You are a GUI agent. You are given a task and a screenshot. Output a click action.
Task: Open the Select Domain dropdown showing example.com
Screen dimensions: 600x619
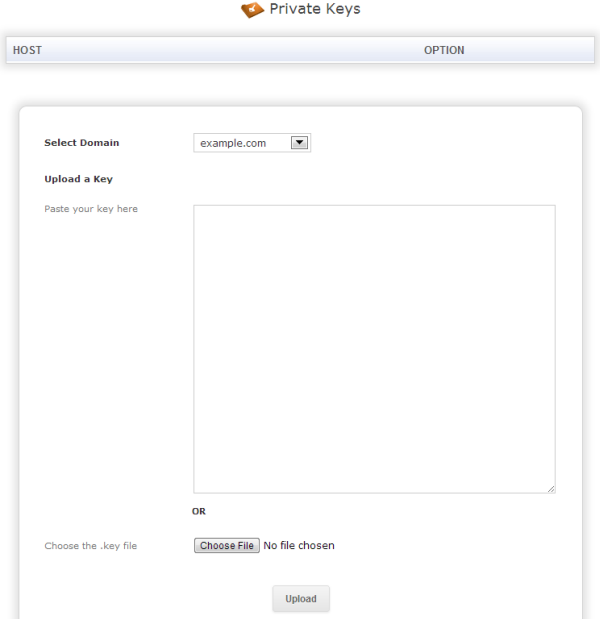[x=252, y=143]
